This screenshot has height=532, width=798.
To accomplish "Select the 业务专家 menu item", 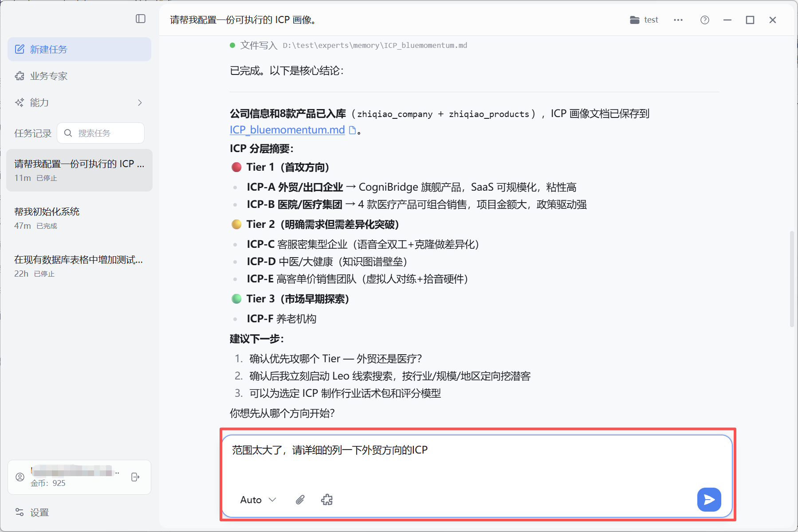I will point(79,76).
